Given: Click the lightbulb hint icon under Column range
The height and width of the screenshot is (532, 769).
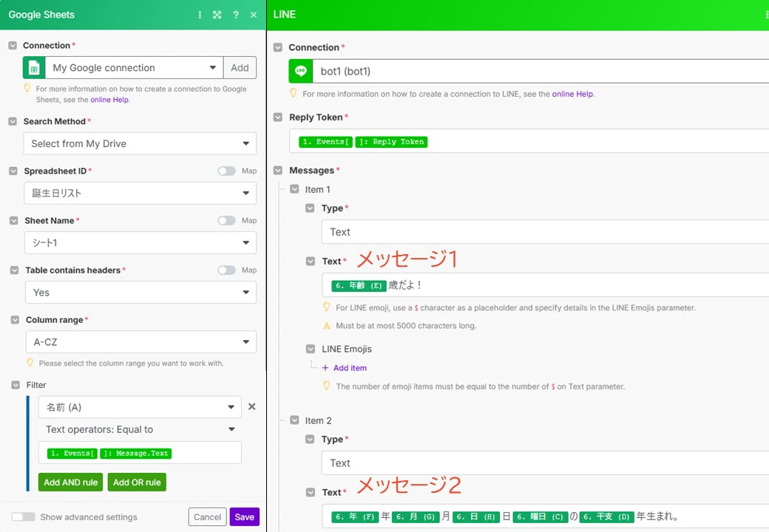Looking at the screenshot, I should (x=30, y=363).
